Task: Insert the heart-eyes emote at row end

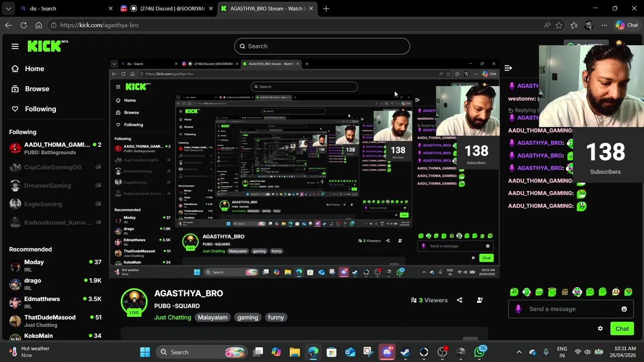Action: pos(628,292)
